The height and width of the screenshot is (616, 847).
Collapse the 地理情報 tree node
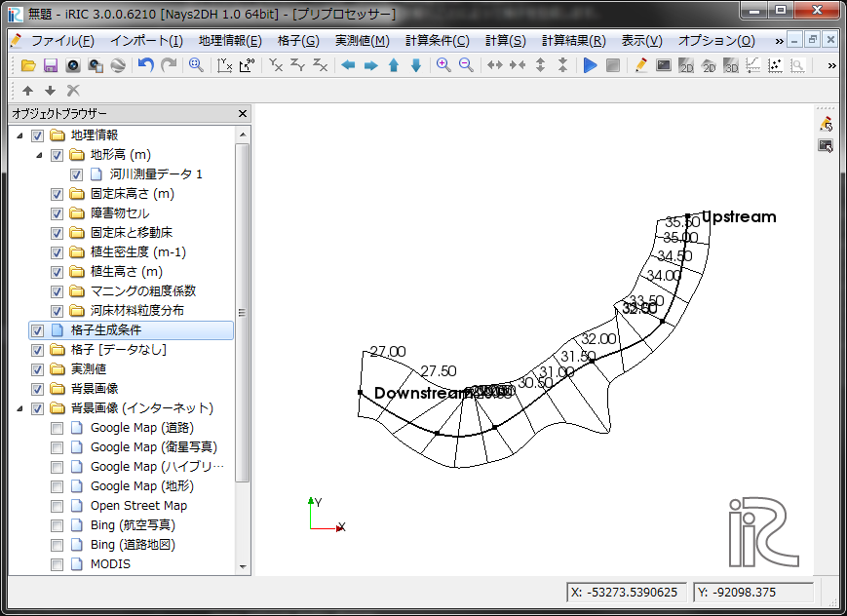[20, 135]
